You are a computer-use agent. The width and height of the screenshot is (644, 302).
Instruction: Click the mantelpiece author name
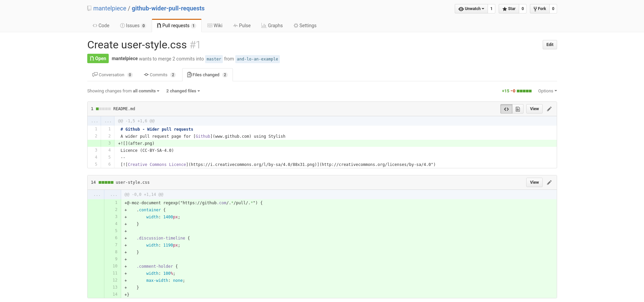click(x=125, y=58)
